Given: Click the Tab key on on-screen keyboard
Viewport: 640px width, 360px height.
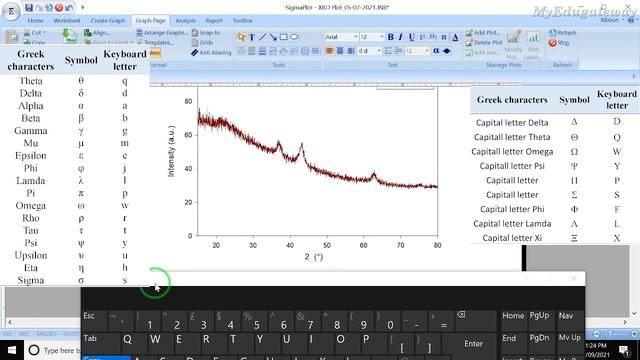Looking at the screenshot, I should pos(98,343).
